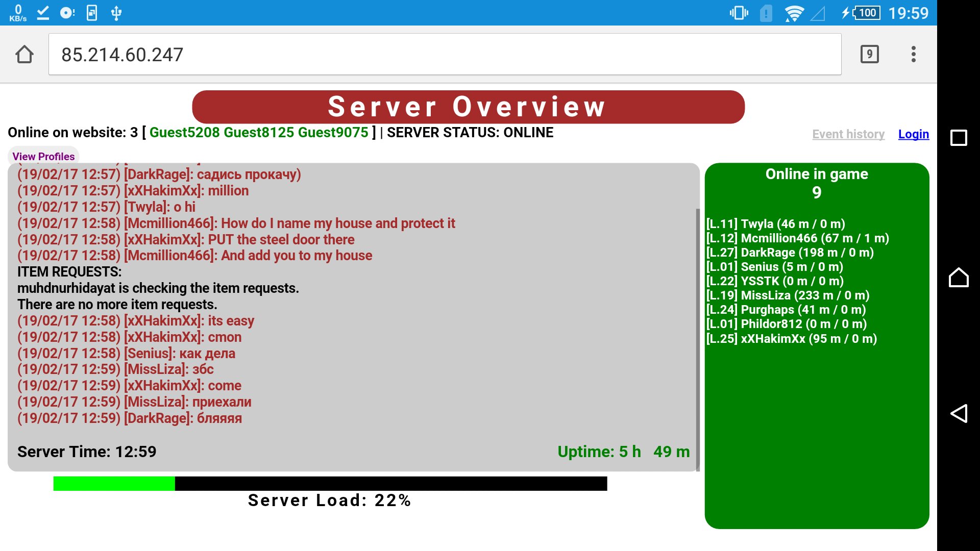The image size is (980, 551).
Task: Click the Server Overview header banner
Action: [468, 107]
